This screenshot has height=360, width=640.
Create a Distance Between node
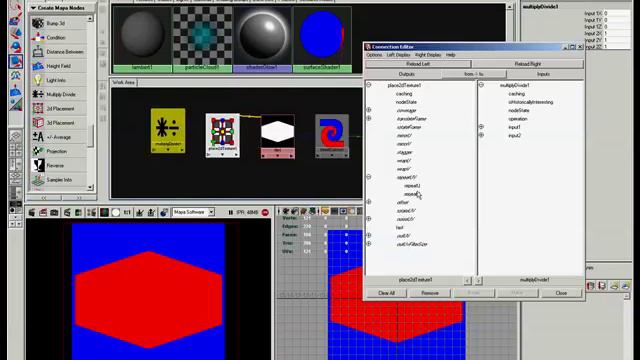click(58, 52)
